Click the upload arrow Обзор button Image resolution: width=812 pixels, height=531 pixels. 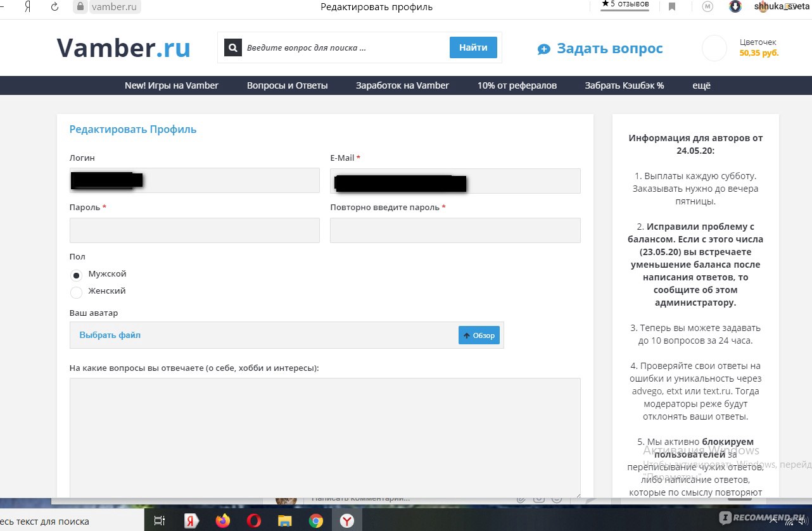[x=479, y=335]
